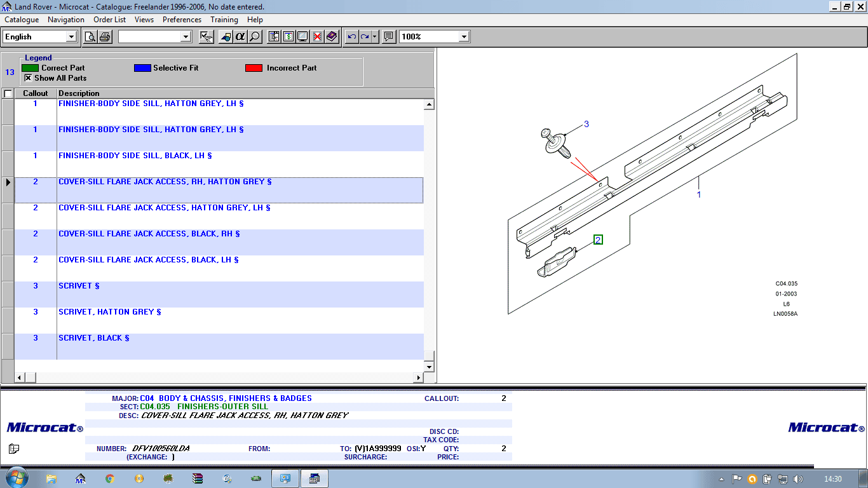The image size is (868, 488).
Task: Click the dollar price view icon
Action: coord(288,37)
